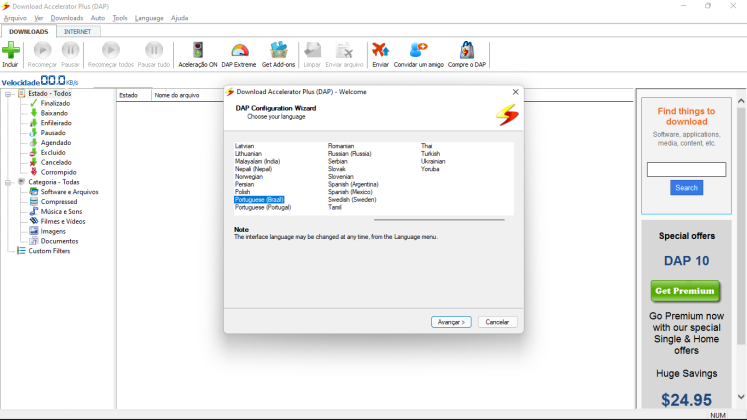Click the Enviar arquivo icon

[x=344, y=50]
